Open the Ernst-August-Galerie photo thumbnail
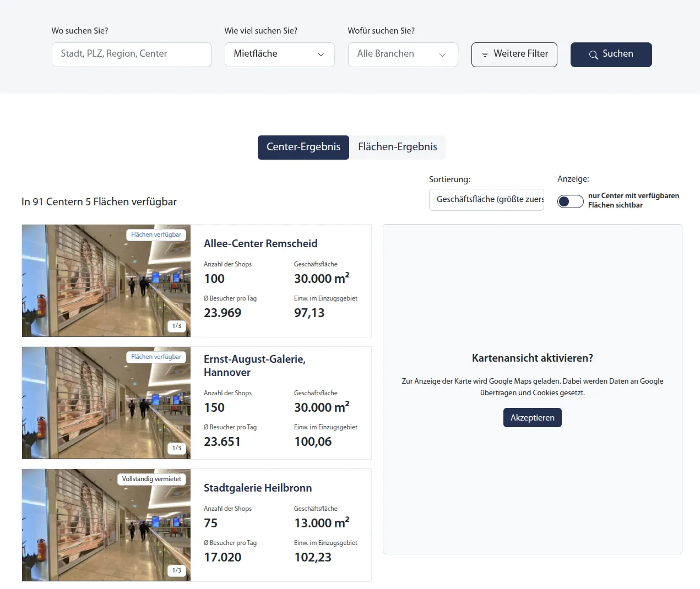The height and width of the screenshot is (589, 700). click(106, 403)
